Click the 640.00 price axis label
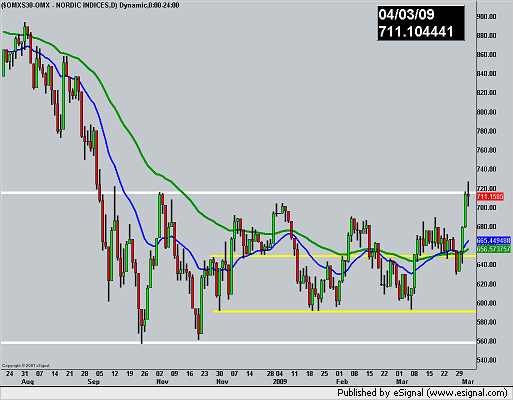Screen dimensions: 513x400 [x=487, y=265]
